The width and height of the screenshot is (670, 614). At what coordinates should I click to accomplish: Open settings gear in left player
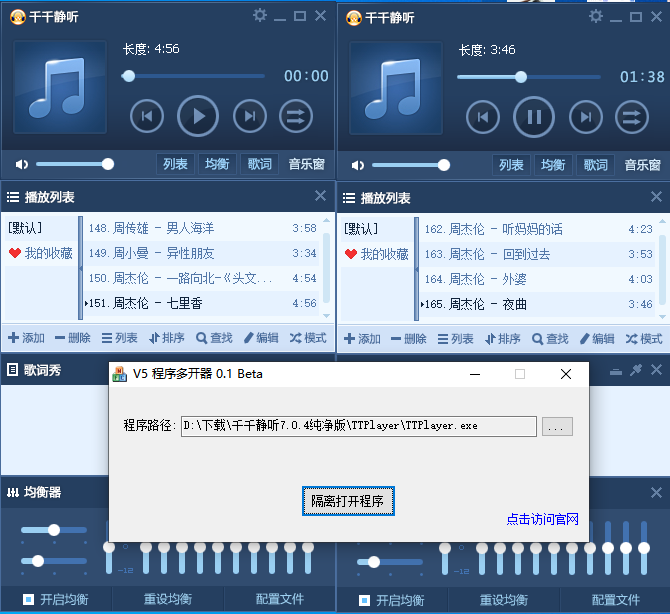(260, 16)
